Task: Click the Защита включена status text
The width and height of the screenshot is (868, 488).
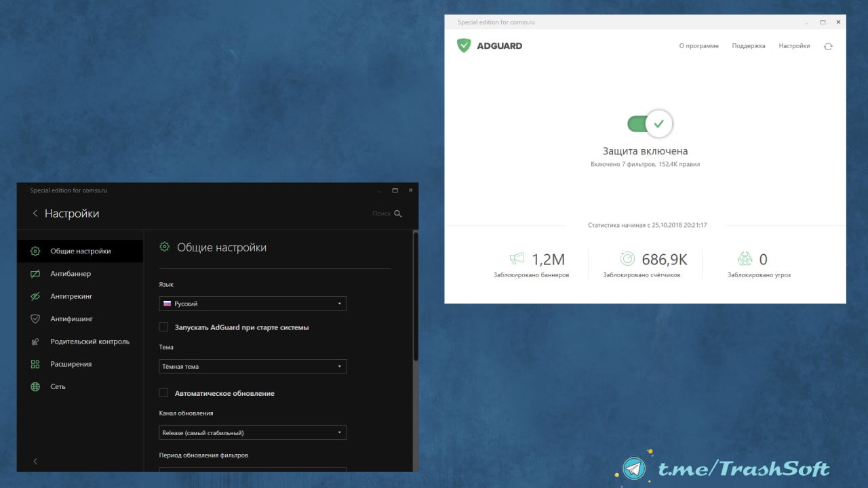Action: pyautogui.click(x=645, y=151)
